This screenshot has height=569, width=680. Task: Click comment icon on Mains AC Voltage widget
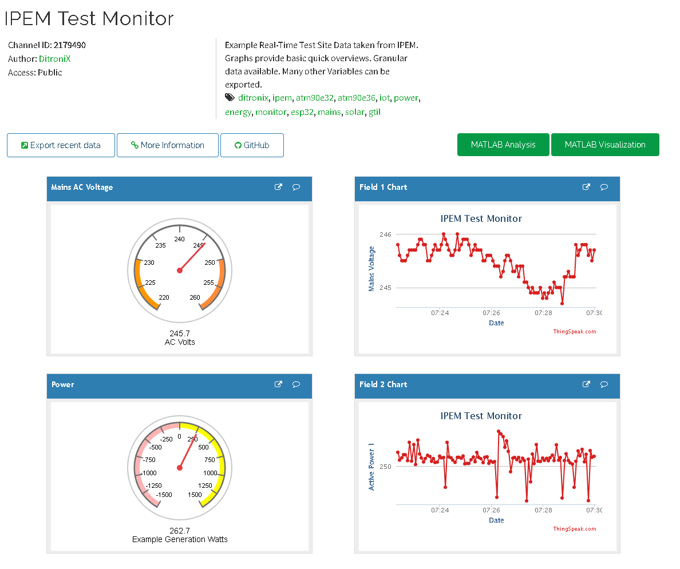pyautogui.click(x=296, y=187)
